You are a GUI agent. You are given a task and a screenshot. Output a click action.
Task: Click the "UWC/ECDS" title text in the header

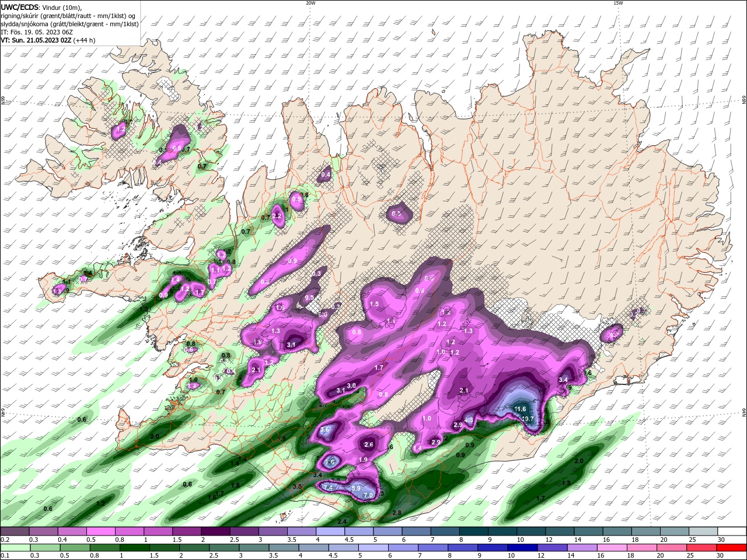19,7
